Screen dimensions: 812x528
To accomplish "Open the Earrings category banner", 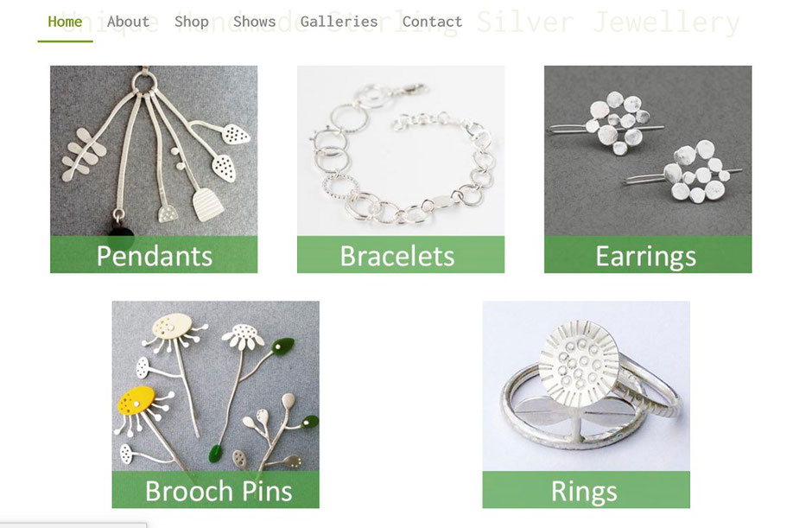I will click(648, 254).
